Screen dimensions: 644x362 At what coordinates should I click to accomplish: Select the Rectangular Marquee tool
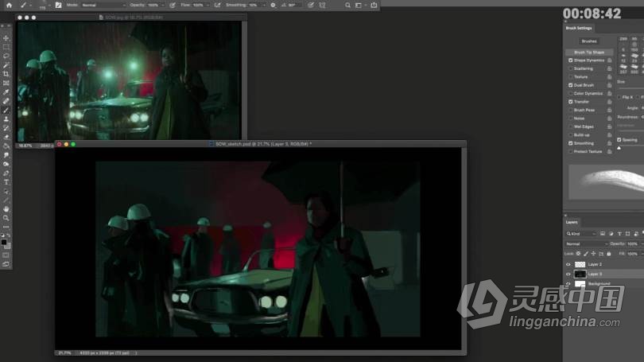point(6,47)
